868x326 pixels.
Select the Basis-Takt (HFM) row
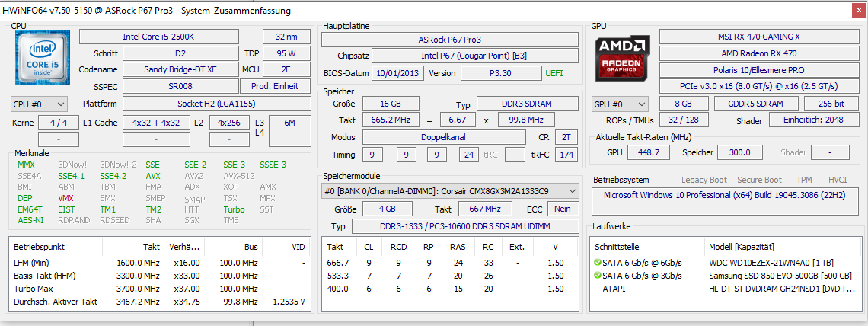pyautogui.click(x=159, y=276)
